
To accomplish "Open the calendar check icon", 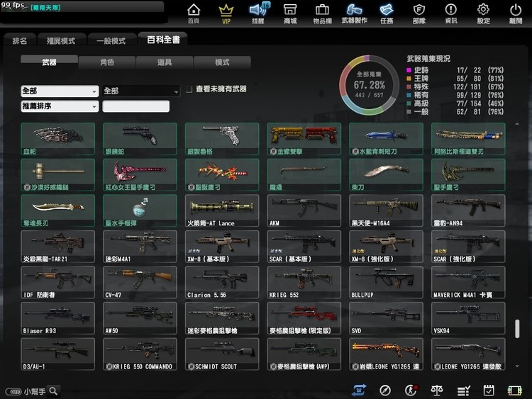I will click(x=489, y=390).
